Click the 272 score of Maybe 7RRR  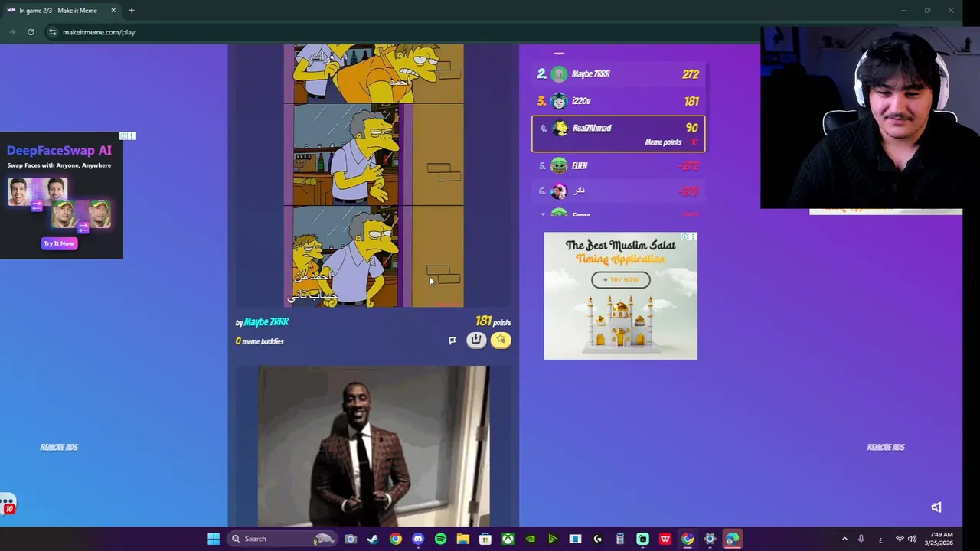coord(691,74)
